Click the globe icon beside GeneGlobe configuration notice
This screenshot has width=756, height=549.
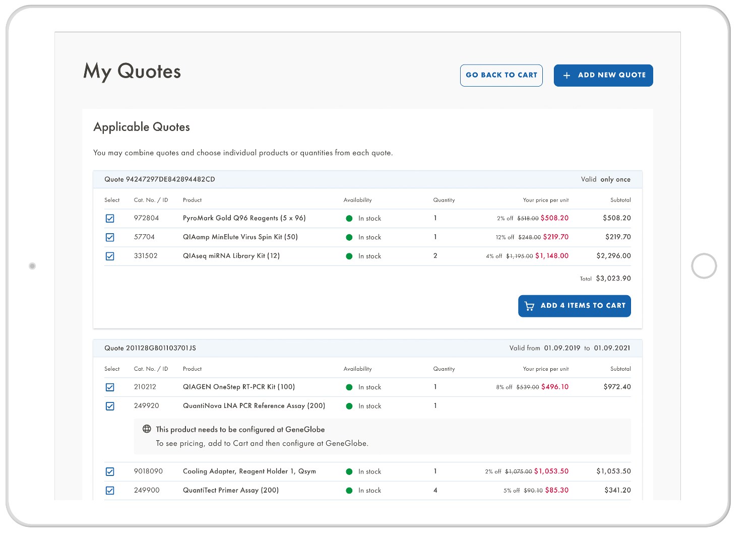[147, 429]
